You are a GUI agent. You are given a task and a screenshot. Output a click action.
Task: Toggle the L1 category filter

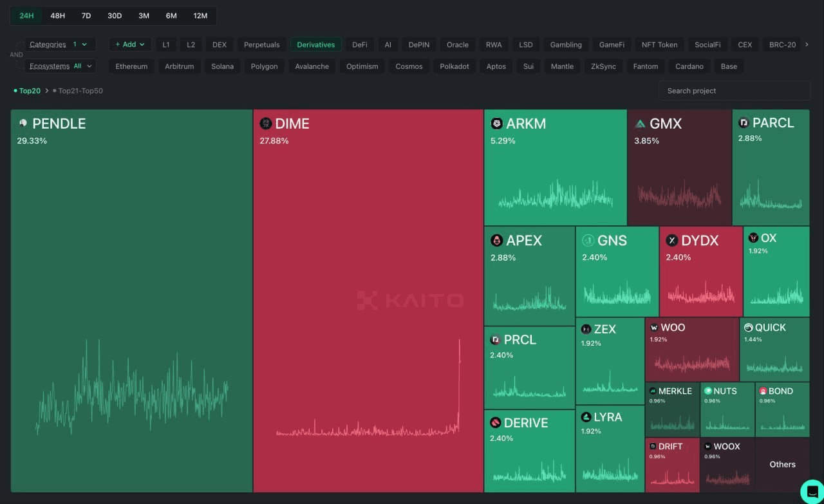[x=166, y=44]
